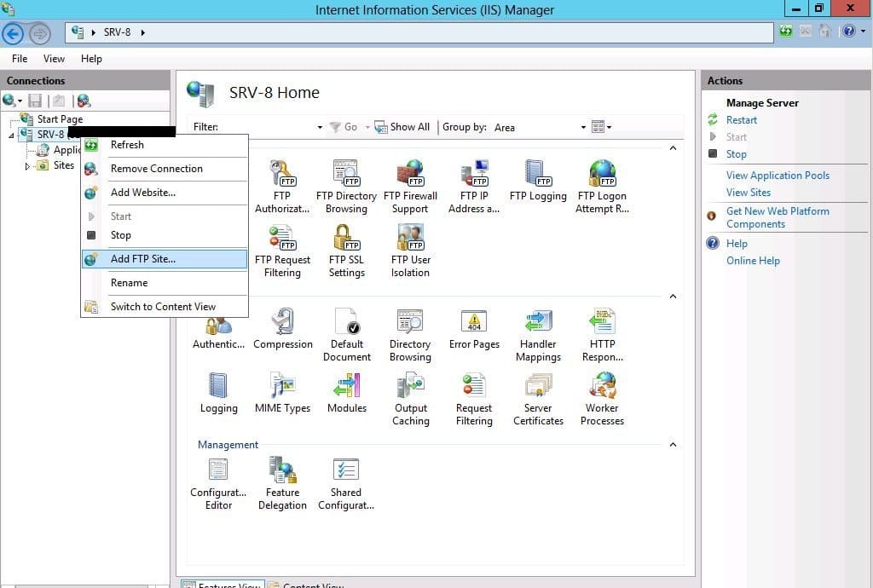The image size is (873, 588).
Task: Open IIS Directory Browsing feature
Action: [410, 335]
